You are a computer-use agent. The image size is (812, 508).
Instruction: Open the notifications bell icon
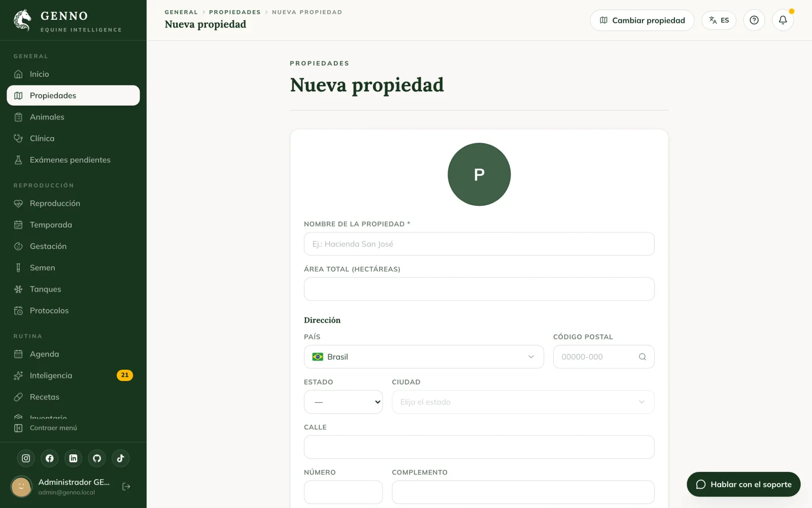[x=783, y=20]
